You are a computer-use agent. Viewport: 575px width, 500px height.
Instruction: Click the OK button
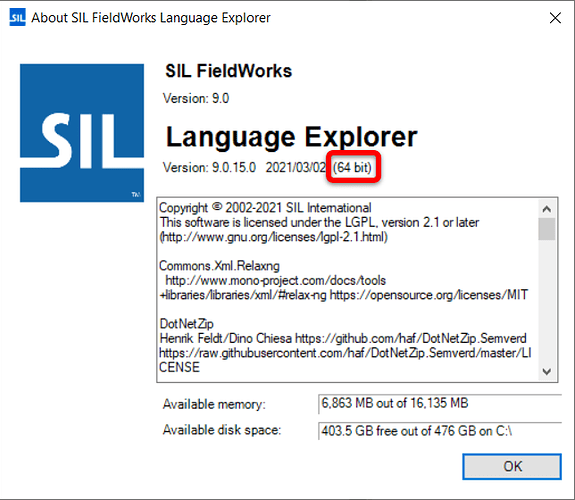512,466
